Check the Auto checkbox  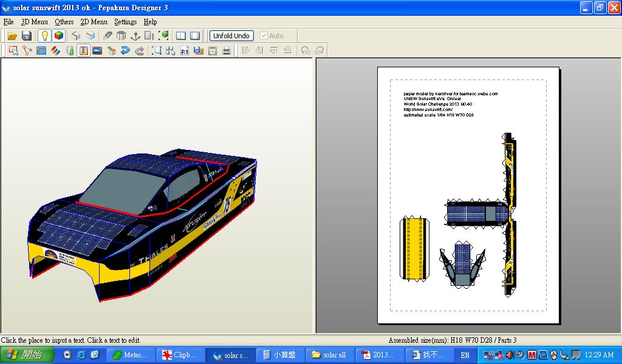pyautogui.click(x=264, y=36)
